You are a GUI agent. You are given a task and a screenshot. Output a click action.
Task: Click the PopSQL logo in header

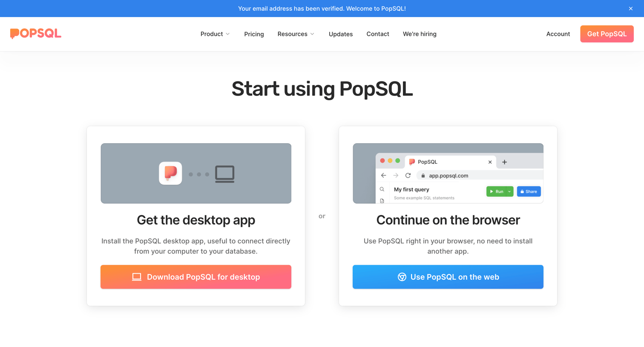36,34
